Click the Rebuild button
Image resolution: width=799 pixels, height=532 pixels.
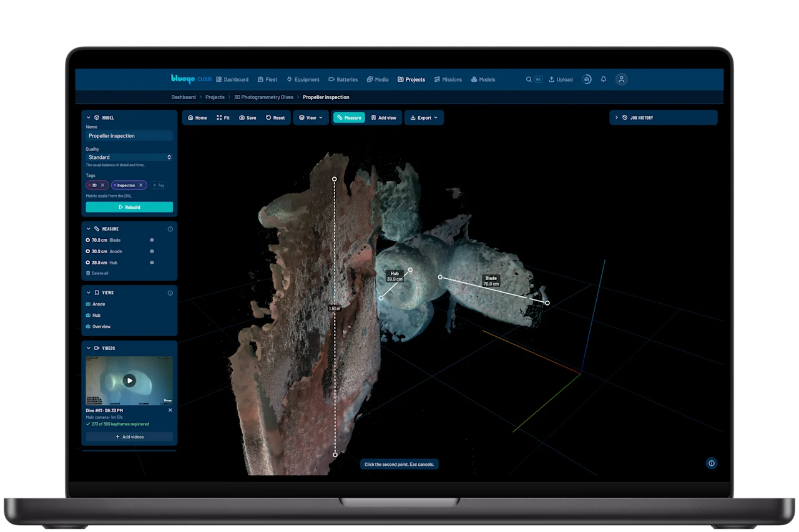click(x=129, y=207)
